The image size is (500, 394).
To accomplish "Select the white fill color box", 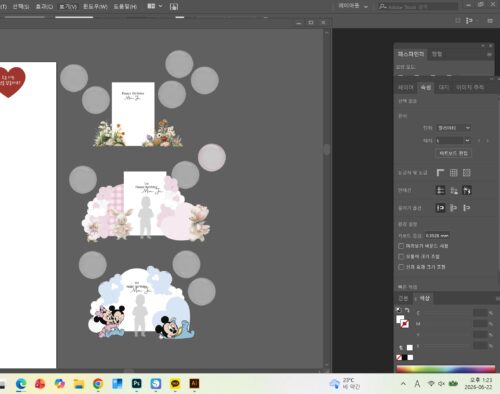I will click(x=400, y=319).
